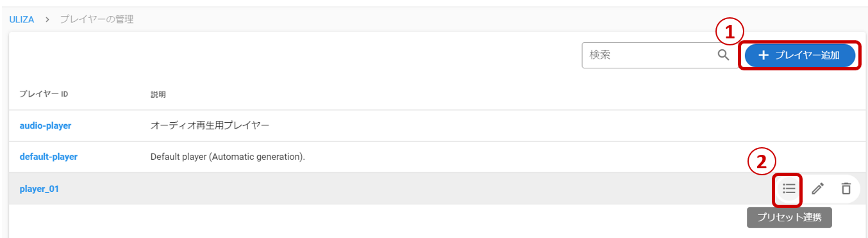Click the red circled number 1 marker

pyautogui.click(x=730, y=29)
